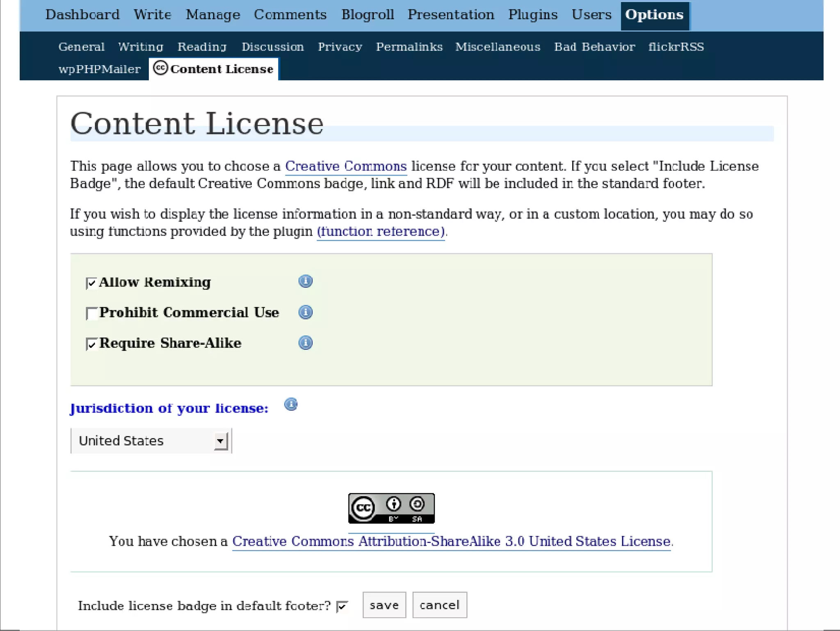This screenshot has width=840, height=631.
Task: Uncheck include license badge in footer
Action: point(342,606)
